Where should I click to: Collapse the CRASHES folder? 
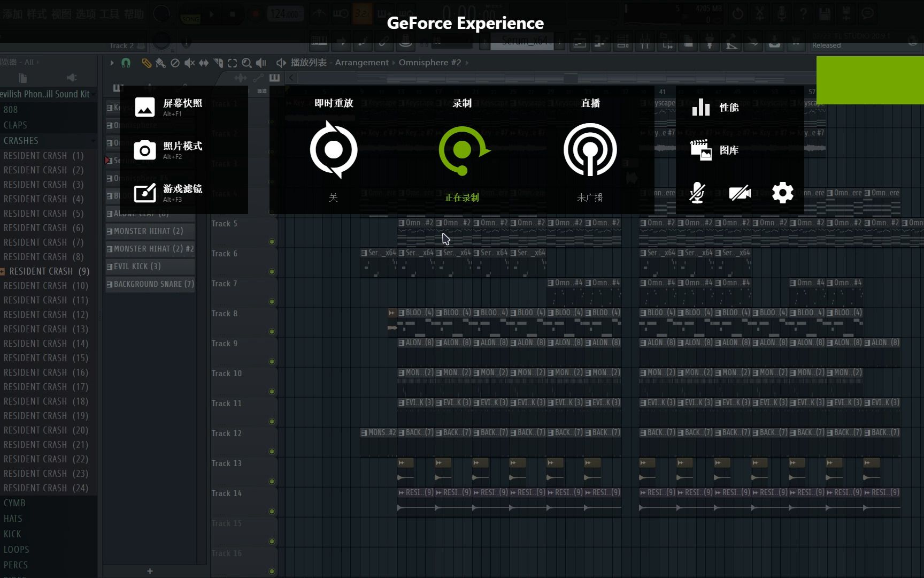(48, 141)
